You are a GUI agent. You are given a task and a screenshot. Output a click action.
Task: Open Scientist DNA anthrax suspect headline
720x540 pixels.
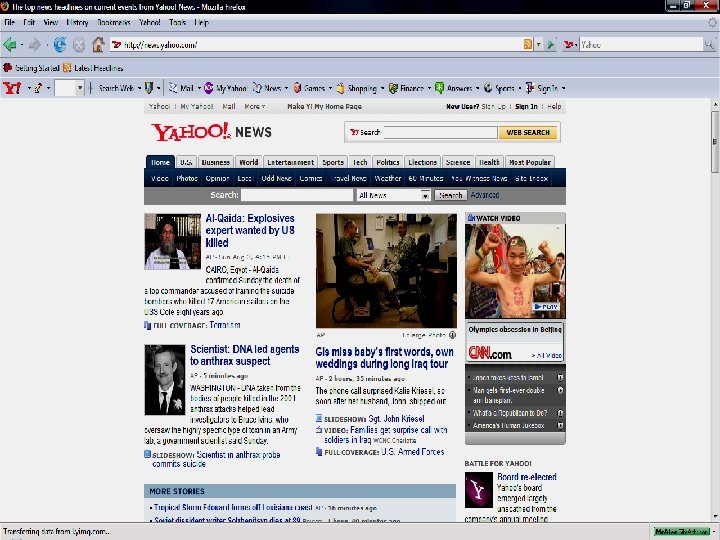pyautogui.click(x=244, y=355)
